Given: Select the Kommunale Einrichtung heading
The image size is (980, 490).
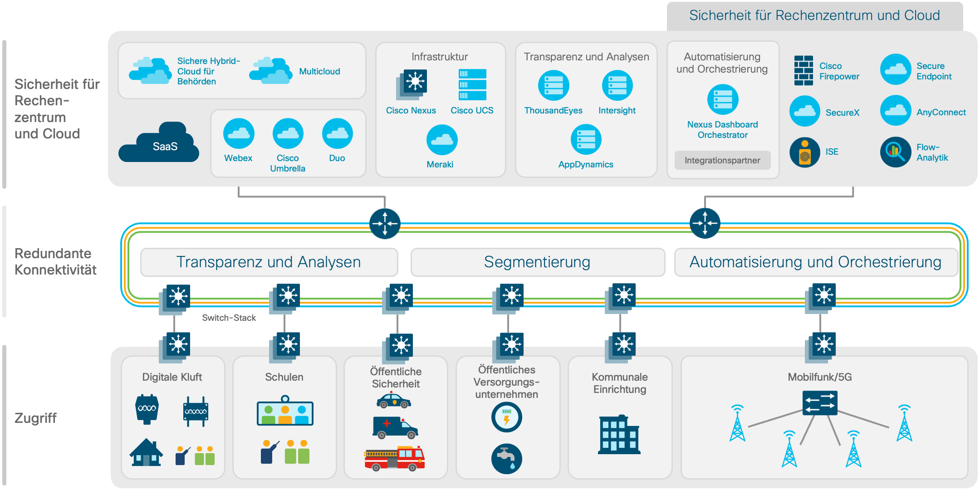Looking at the screenshot, I should pos(620,383).
